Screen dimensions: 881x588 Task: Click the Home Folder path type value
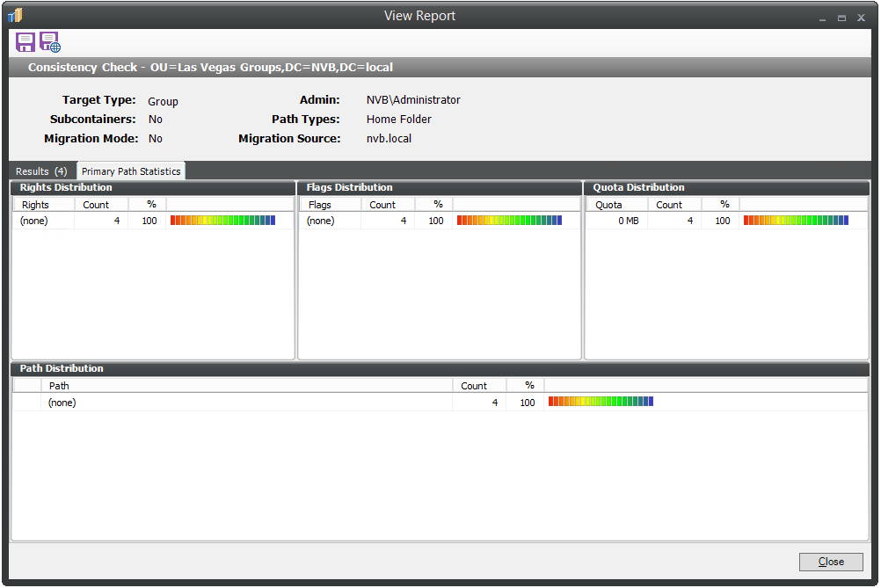pyautogui.click(x=399, y=119)
